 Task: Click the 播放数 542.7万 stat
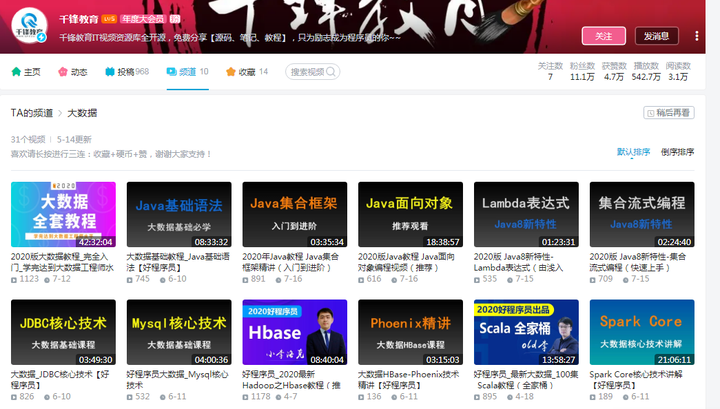click(x=646, y=72)
